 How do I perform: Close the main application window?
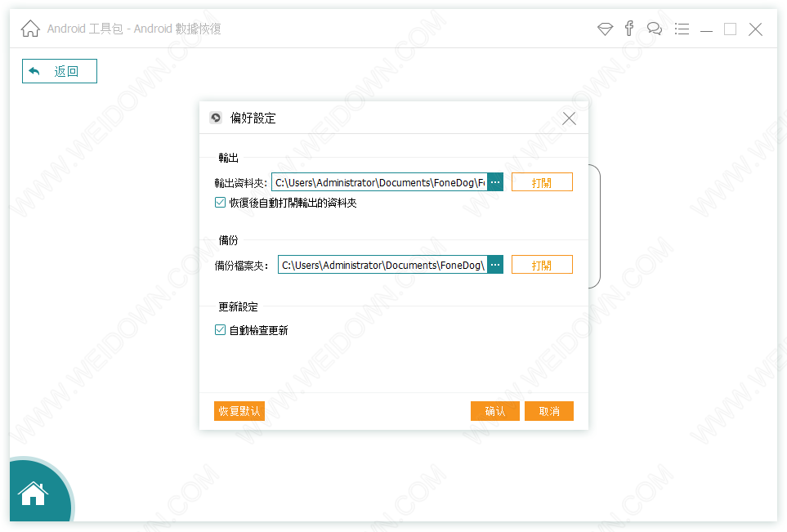tap(755, 29)
